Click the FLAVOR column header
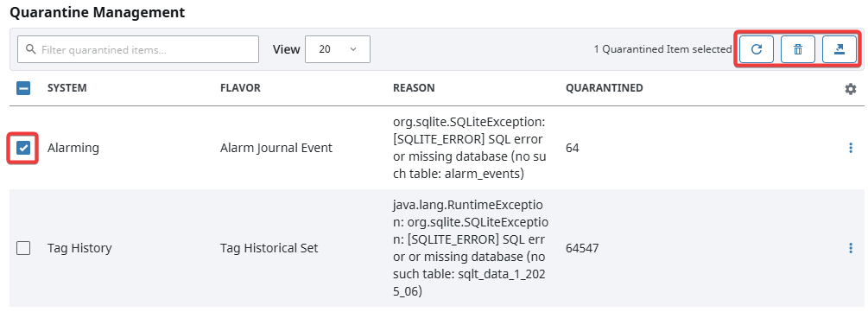The width and height of the screenshot is (868, 312). point(240,88)
